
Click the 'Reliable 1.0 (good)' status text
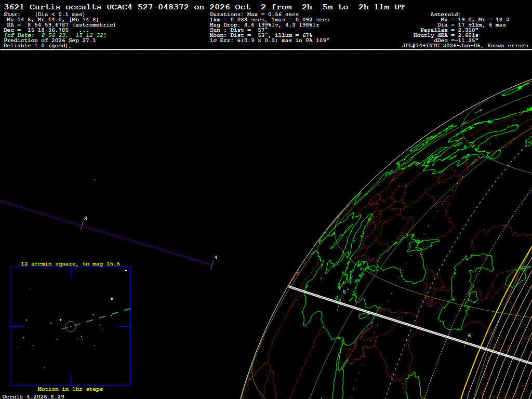tap(37, 46)
